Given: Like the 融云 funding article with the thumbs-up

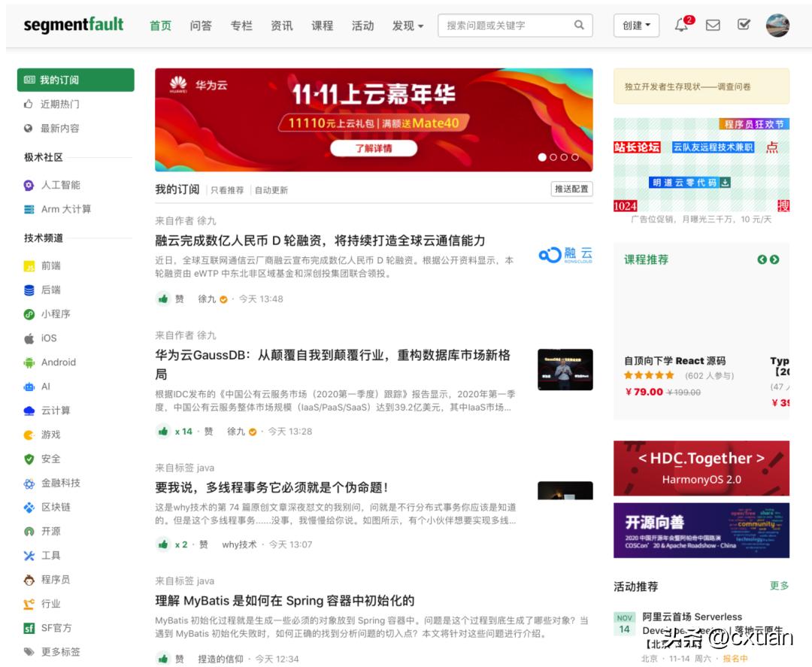Looking at the screenshot, I should pos(163,299).
